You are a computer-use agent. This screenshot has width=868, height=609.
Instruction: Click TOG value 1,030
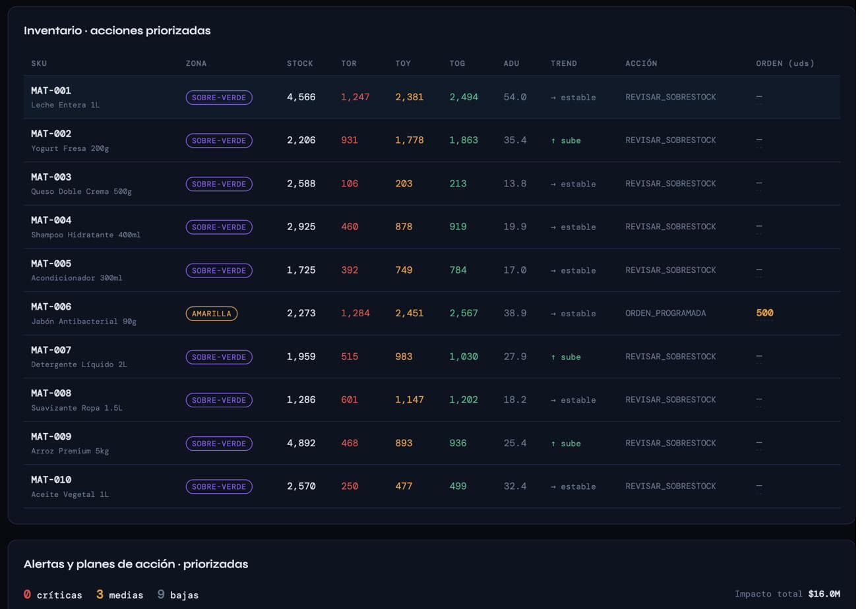click(x=464, y=357)
